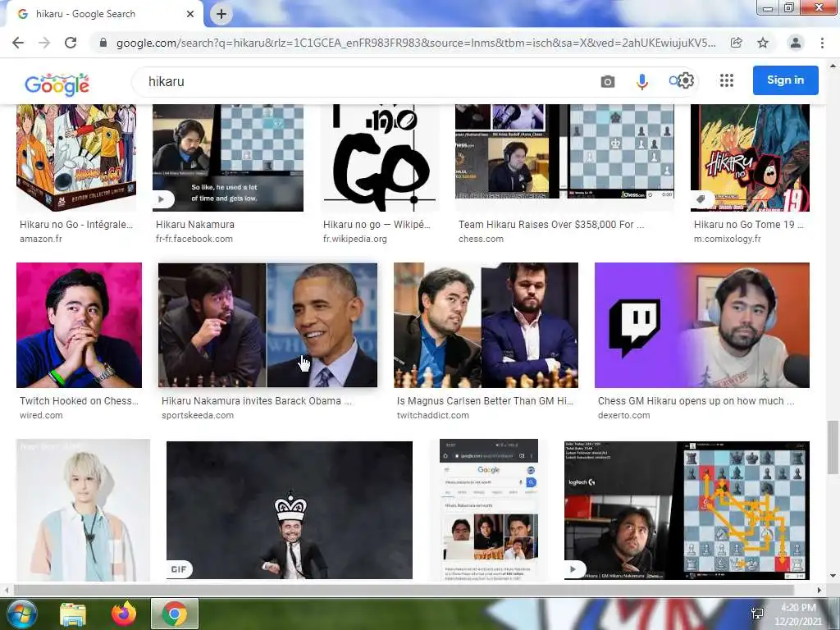Open the Chrome profile avatar

coord(796,43)
